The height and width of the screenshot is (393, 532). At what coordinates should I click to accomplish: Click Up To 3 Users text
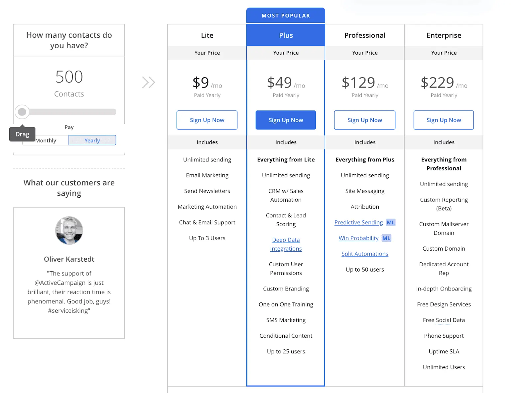click(207, 238)
